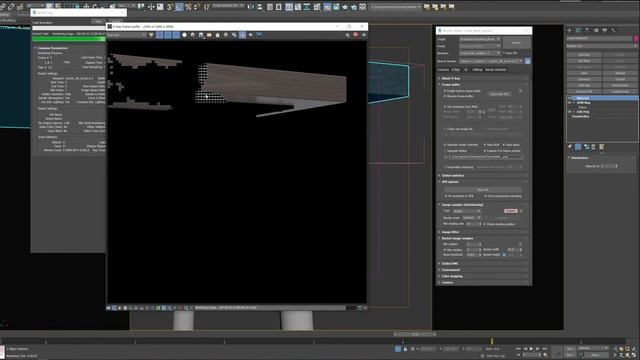The width and height of the screenshot is (640, 360).
Task: Open Renderer dropdown in Render Setup
Action: [x=480, y=53]
